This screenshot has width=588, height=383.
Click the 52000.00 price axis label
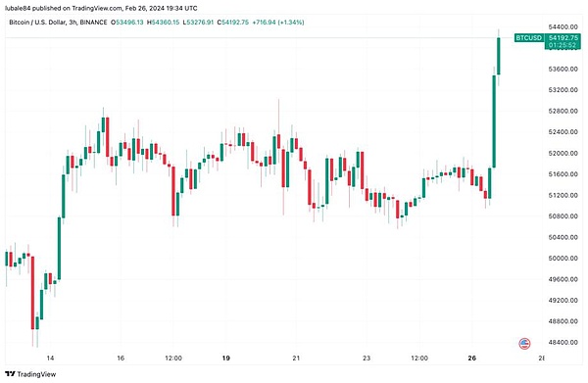click(x=563, y=153)
